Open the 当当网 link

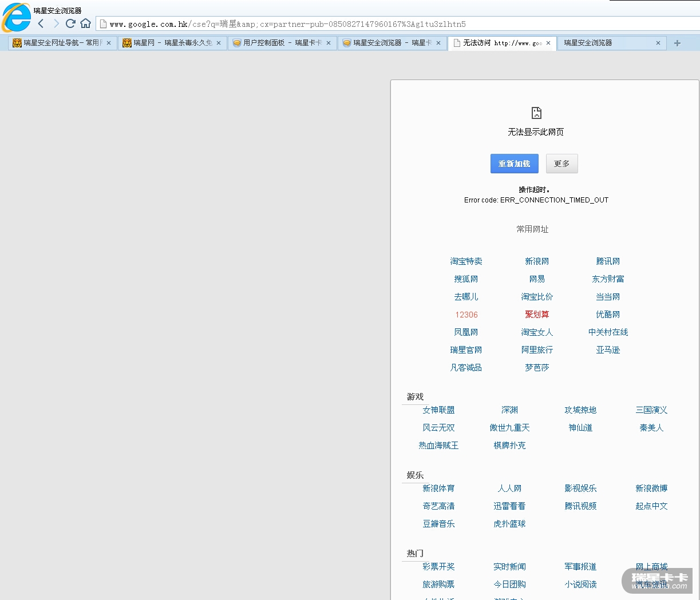[x=608, y=297]
